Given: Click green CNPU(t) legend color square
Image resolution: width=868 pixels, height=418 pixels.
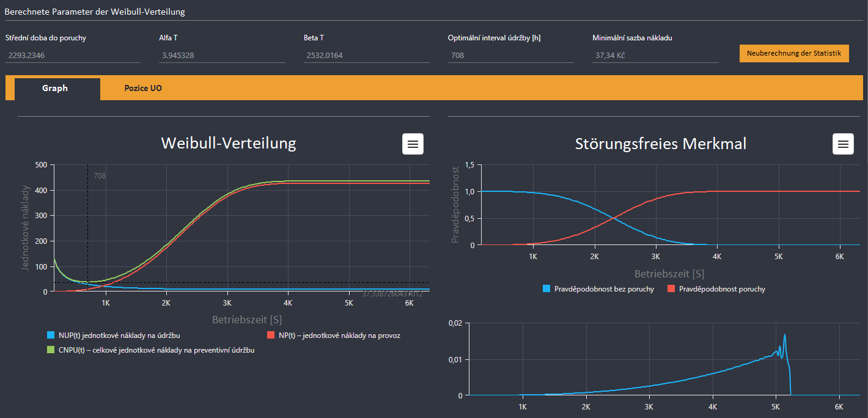Looking at the screenshot, I should point(51,350).
